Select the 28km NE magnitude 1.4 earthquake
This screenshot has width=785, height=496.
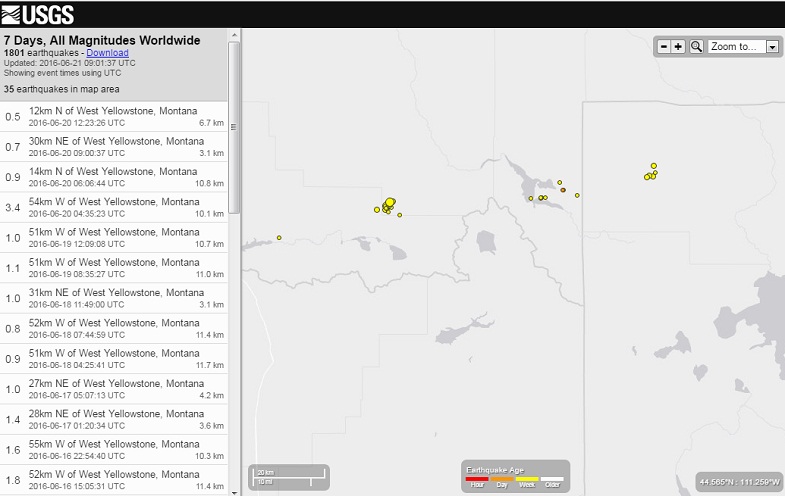[114, 420]
